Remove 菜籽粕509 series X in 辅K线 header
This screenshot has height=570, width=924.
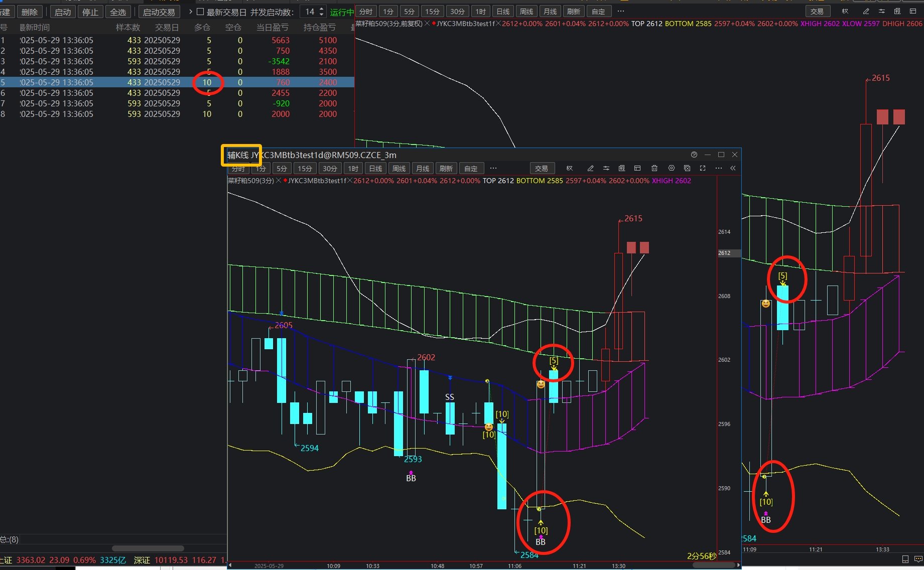click(279, 181)
